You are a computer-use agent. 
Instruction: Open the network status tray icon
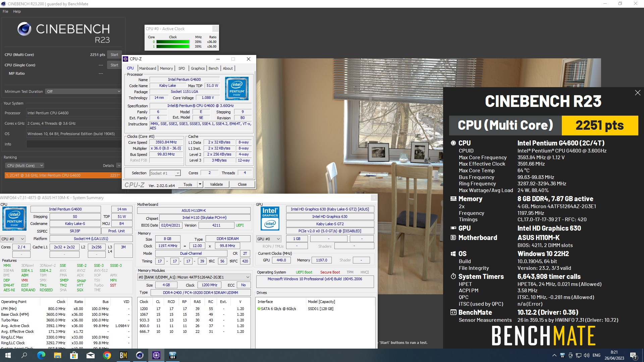click(x=579, y=355)
